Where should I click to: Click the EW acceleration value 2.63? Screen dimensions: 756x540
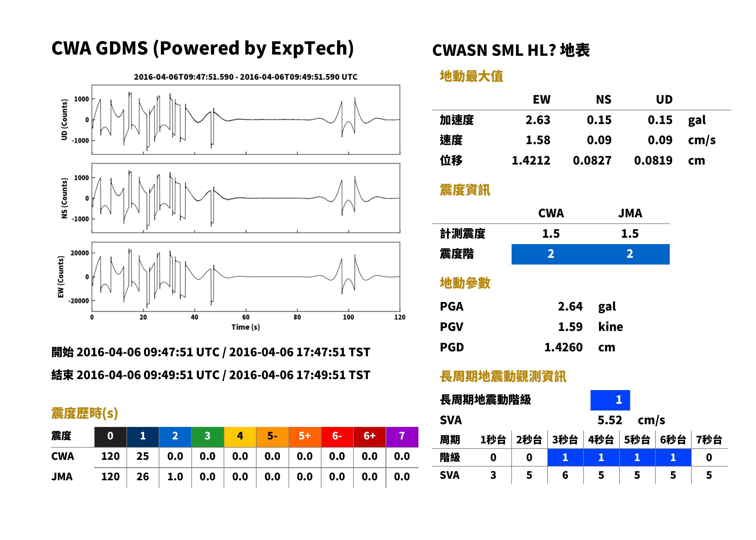pyautogui.click(x=538, y=120)
